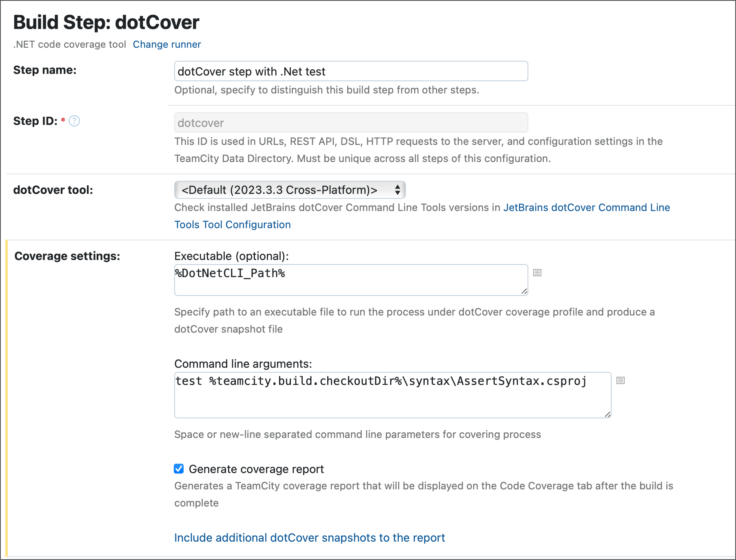Image resolution: width=736 pixels, height=560 pixels.
Task: Click the dotCover tool select stepper arrows
Action: click(397, 189)
